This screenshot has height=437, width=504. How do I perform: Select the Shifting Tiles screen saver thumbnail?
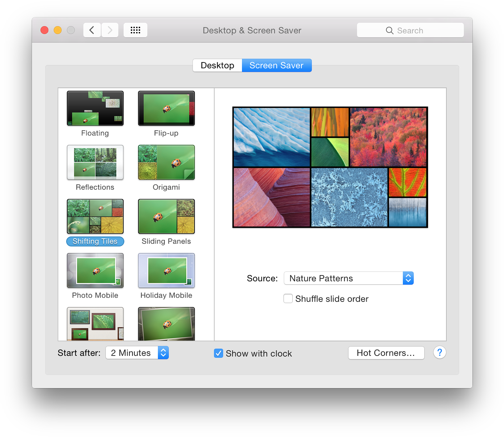[x=95, y=217]
